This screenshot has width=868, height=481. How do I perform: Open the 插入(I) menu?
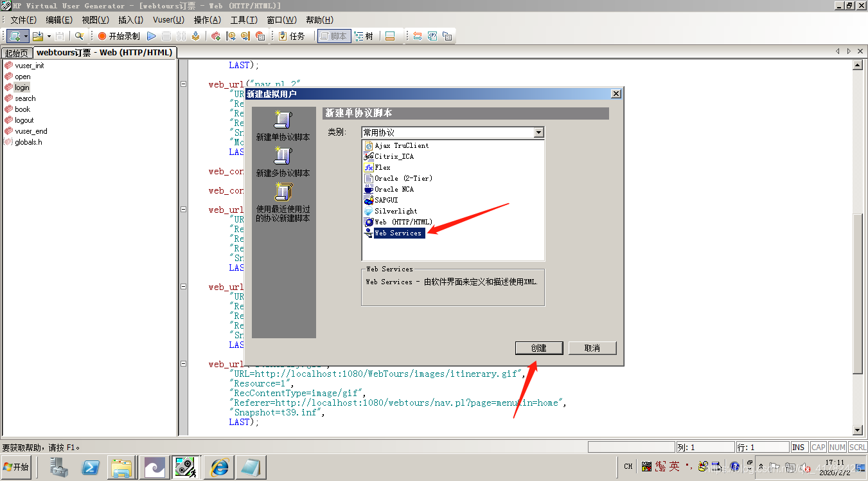click(130, 20)
